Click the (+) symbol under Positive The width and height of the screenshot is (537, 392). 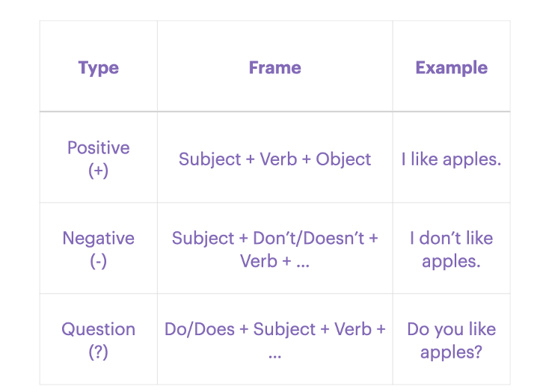pyautogui.click(x=98, y=171)
